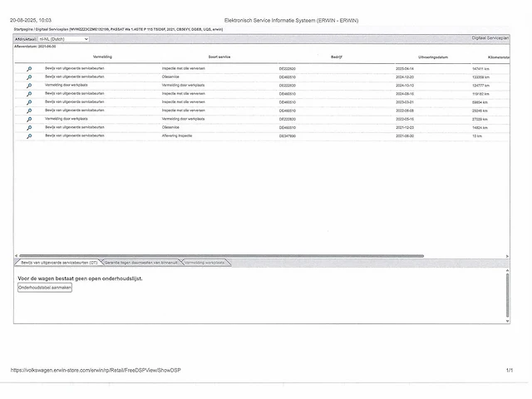The height and width of the screenshot is (399, 532).
Task: Click the date cell 2021-06-30
Action: coord(405,136)
